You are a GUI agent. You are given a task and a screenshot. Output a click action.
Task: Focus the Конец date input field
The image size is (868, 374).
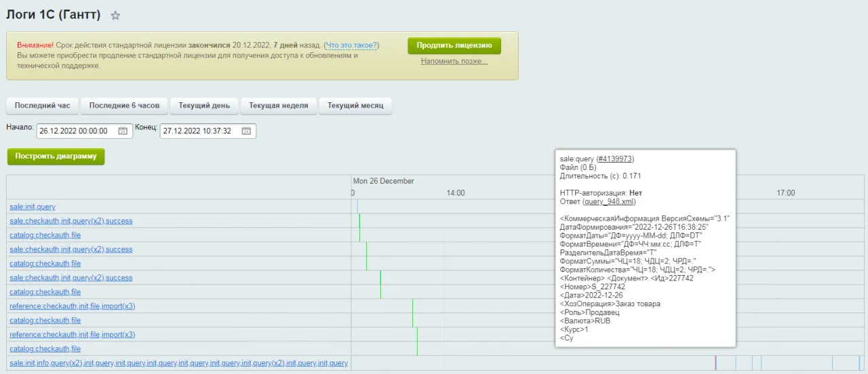198,131
